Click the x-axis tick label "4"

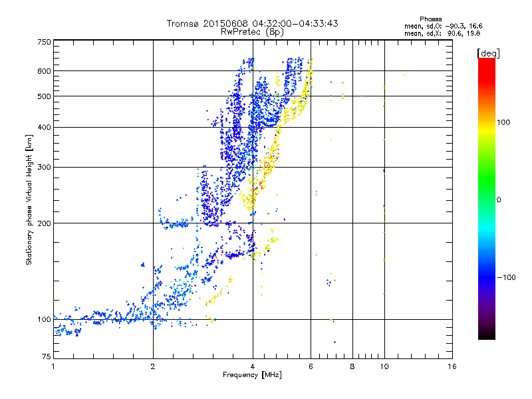coord(253,366)
